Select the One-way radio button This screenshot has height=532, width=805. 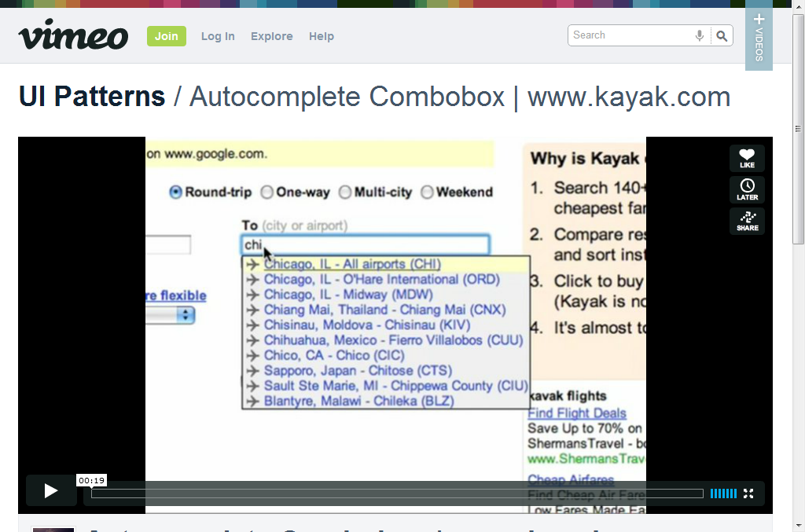click(267, 193)
